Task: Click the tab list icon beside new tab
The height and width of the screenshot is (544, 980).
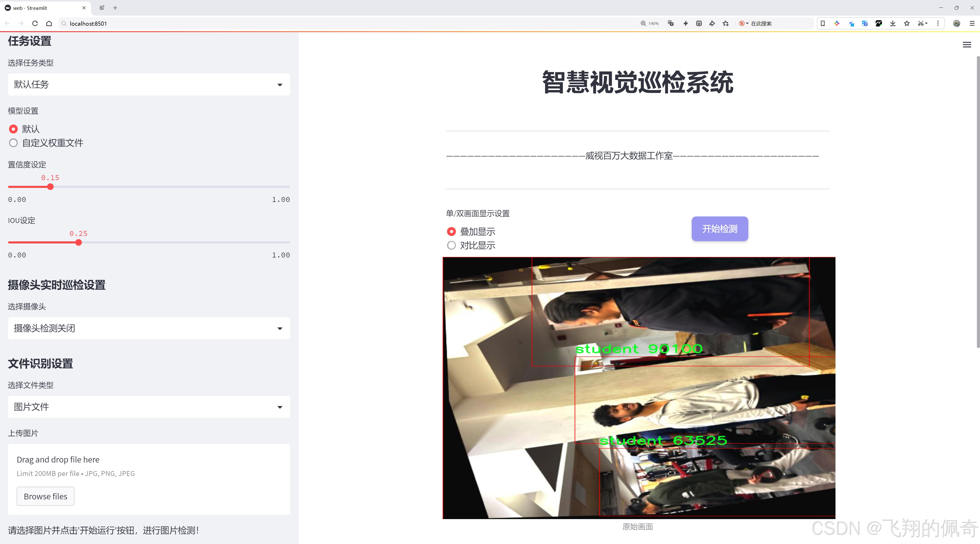Action: click(101, 8)
